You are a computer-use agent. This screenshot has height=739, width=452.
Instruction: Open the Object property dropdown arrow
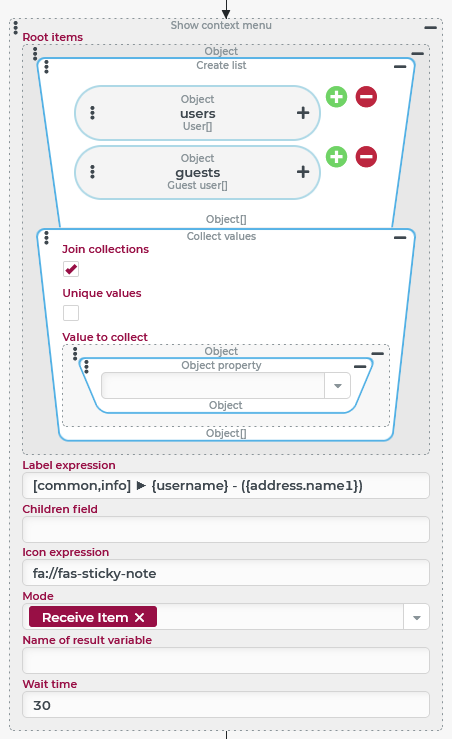tap(337, 386)
